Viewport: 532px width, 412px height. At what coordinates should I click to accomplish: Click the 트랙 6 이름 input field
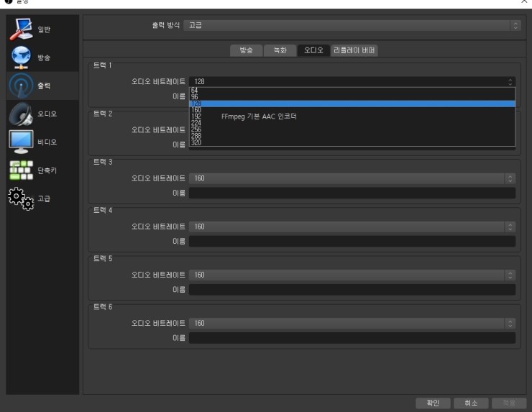(x=352, y=338)
